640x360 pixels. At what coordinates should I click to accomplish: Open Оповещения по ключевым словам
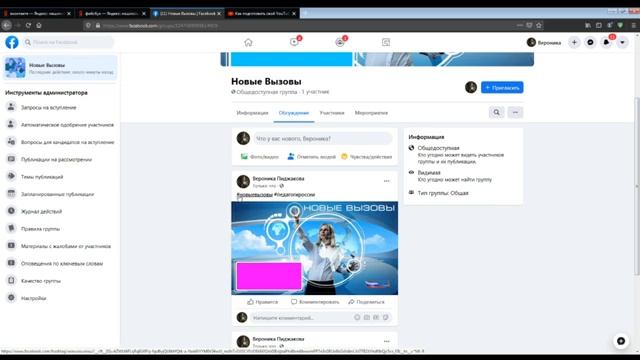[61, 263]
